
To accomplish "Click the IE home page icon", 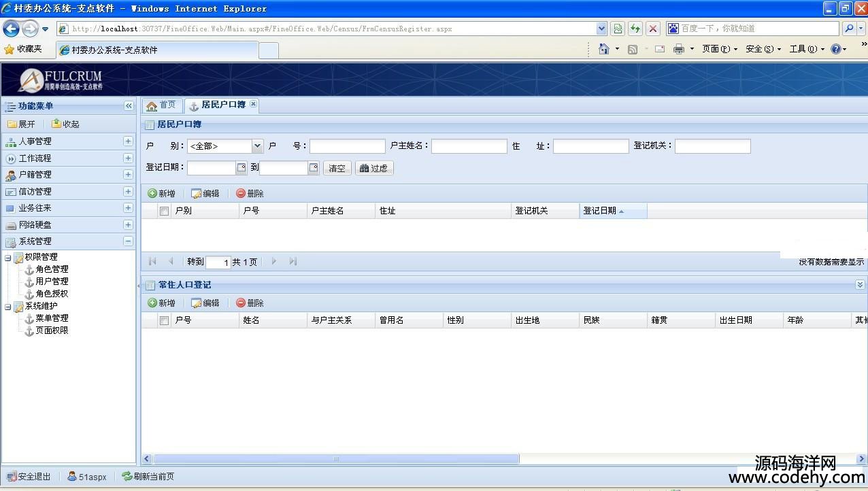I will (603, 49).
